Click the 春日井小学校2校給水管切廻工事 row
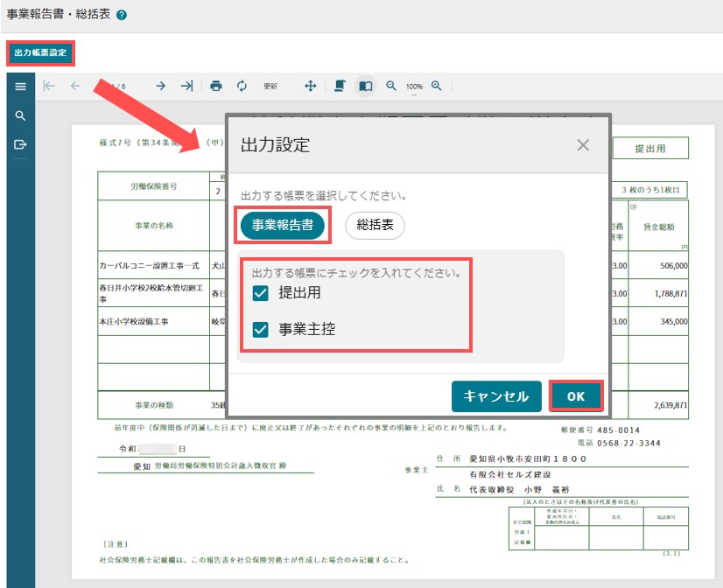723x588 pixels. tap(151, 293)
